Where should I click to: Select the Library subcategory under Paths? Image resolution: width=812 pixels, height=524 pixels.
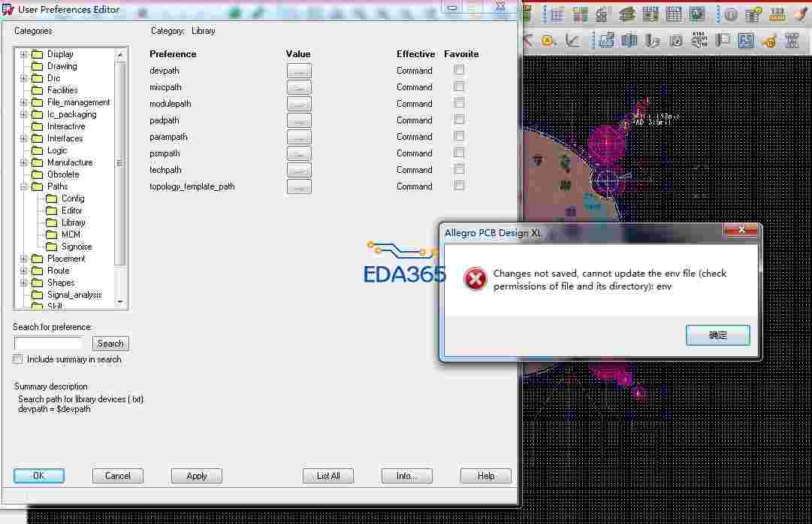point(73,223)
